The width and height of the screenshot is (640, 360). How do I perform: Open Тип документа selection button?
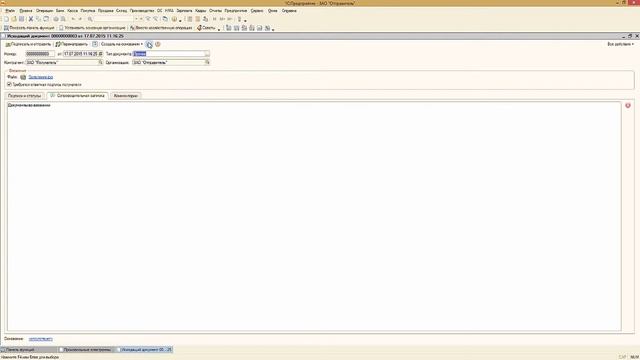tap(207, 54)
